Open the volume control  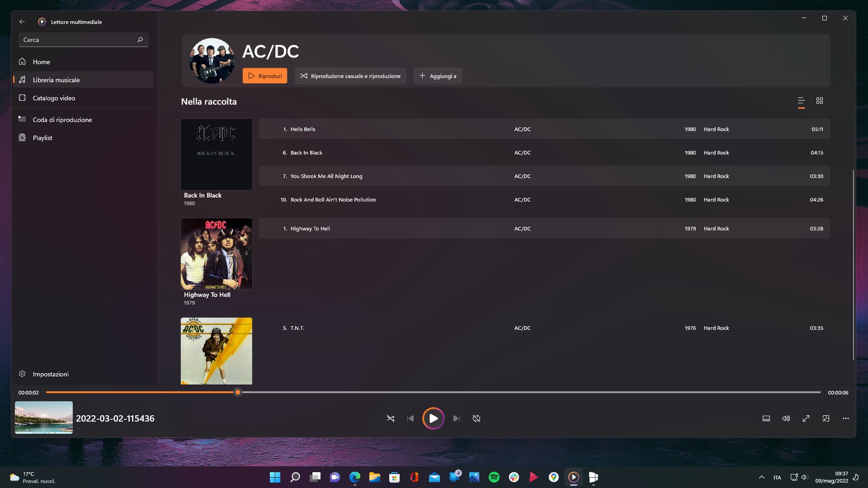[786, 418]
